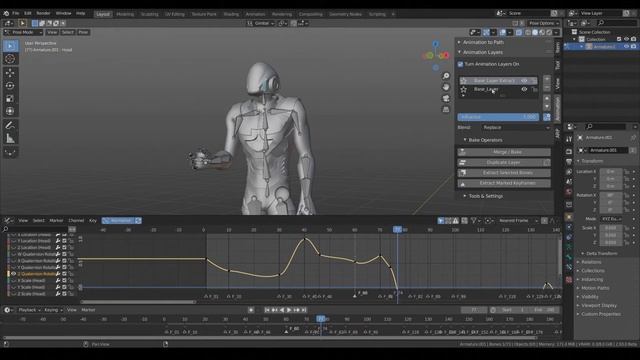The height and width of the screenshot is (360, 640).
Task: Click Extract Marked Keyframes button
Action: [x=504, y=183]
